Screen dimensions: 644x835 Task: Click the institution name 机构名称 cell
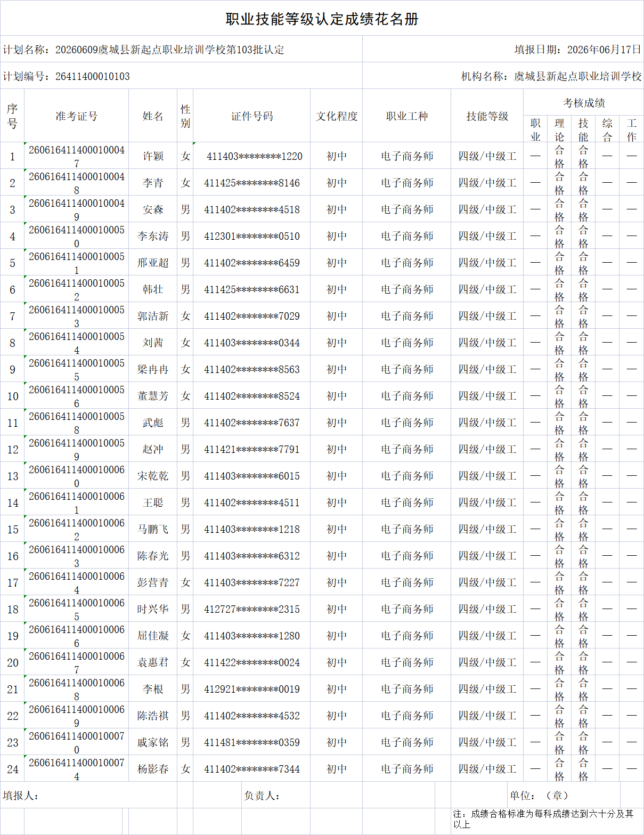503,76
